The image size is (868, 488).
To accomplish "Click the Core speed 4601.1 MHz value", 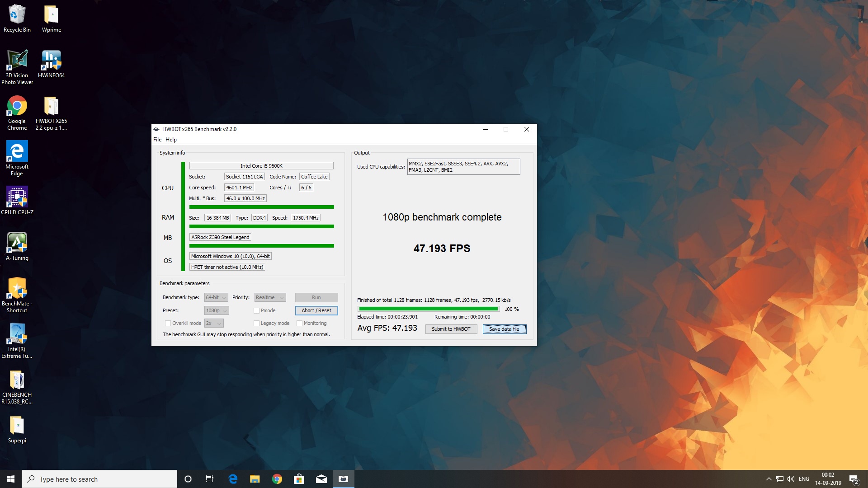I will pyautogui.click(x=239, y=188).
